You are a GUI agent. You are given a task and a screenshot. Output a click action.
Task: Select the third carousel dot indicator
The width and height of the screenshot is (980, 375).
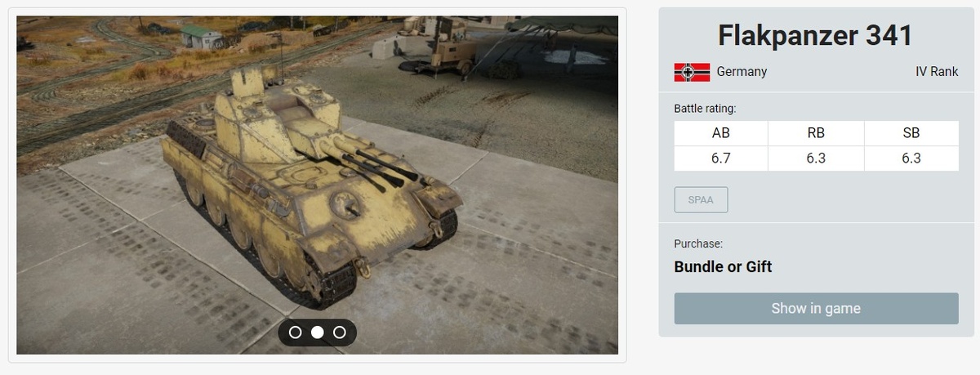tap(340, 333)
